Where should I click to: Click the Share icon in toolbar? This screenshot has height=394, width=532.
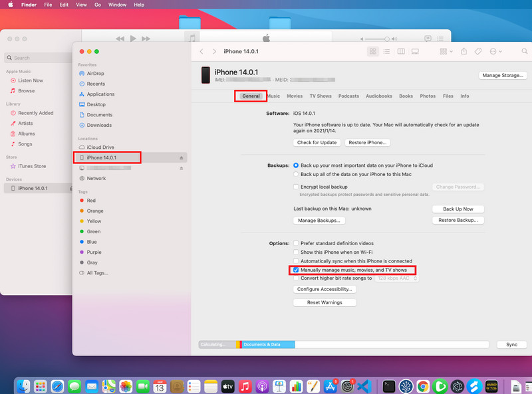pos(464,51)
